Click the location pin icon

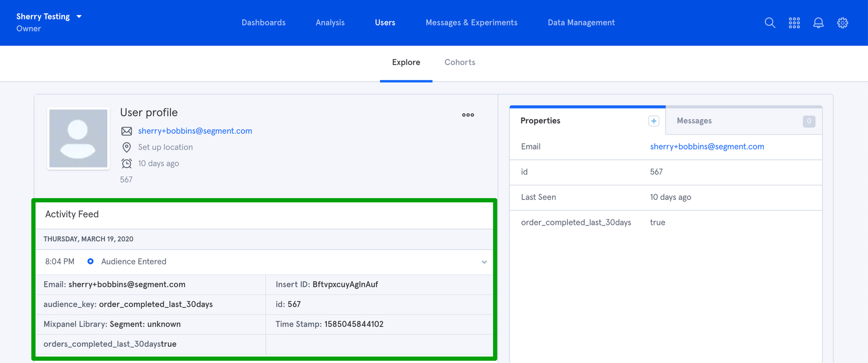(126, 147)
